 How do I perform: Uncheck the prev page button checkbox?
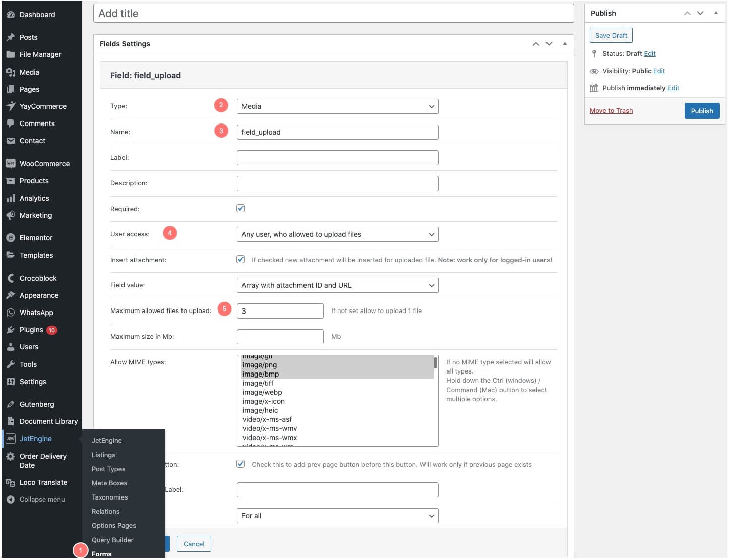coord(240,464)
